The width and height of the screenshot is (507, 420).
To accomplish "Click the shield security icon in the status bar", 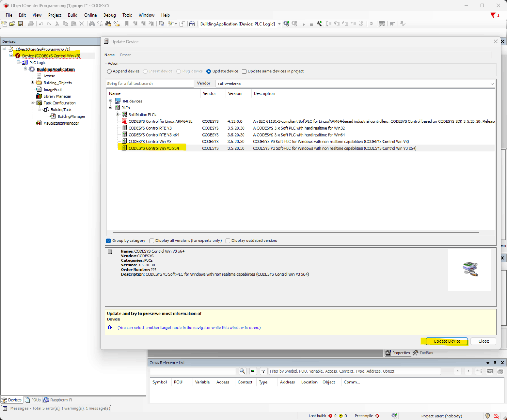I will pyautogui.click(x=487, y=416).
